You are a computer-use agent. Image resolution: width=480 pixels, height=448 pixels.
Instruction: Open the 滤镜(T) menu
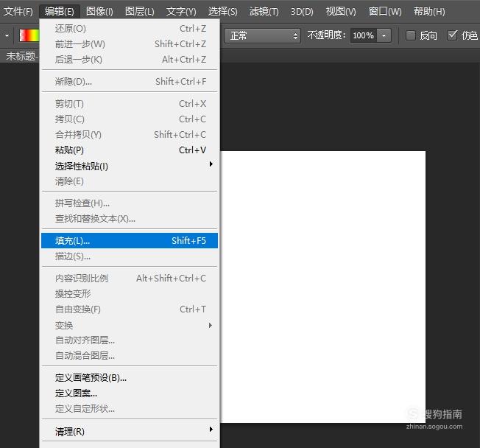(264, 12)
